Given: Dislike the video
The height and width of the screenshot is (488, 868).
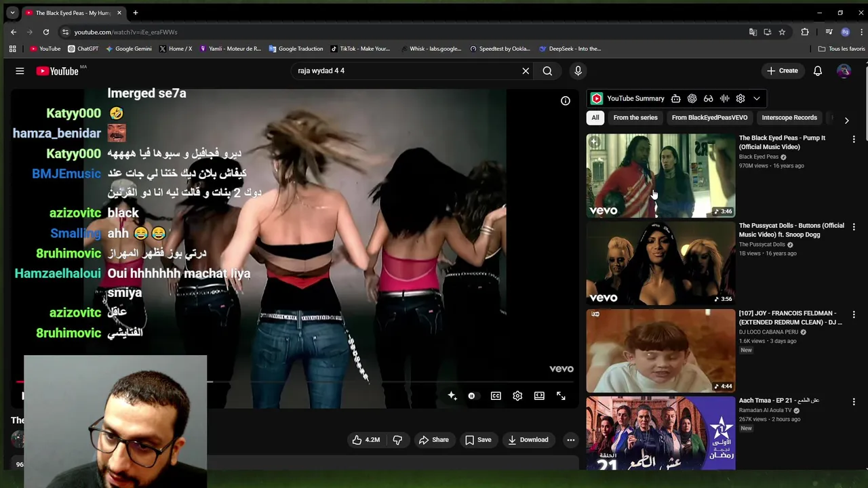Looking at the screenshot, I should point(397,440).
